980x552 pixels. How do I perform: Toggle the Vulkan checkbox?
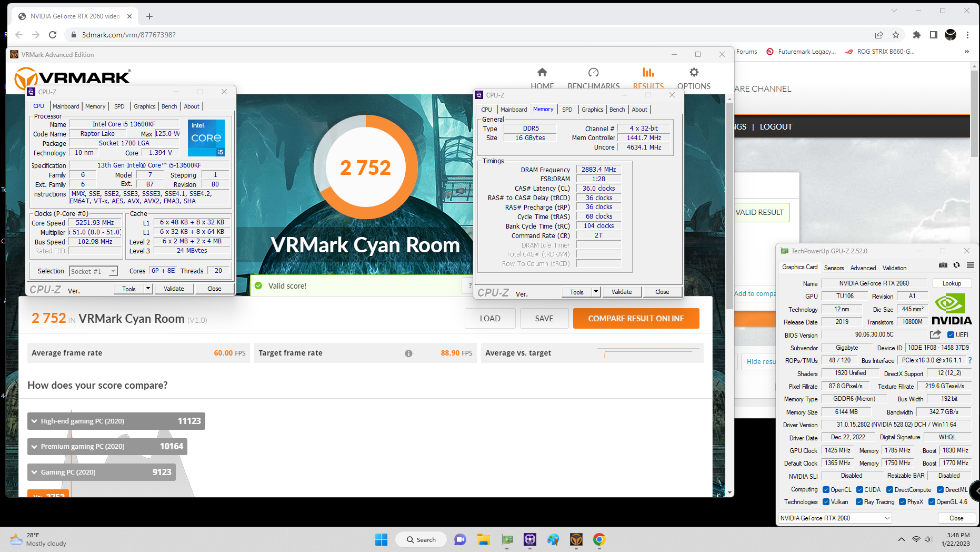[826, 502]
